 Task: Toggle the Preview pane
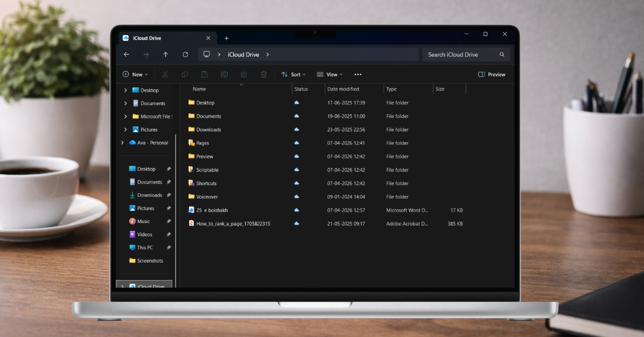point(491,74)
